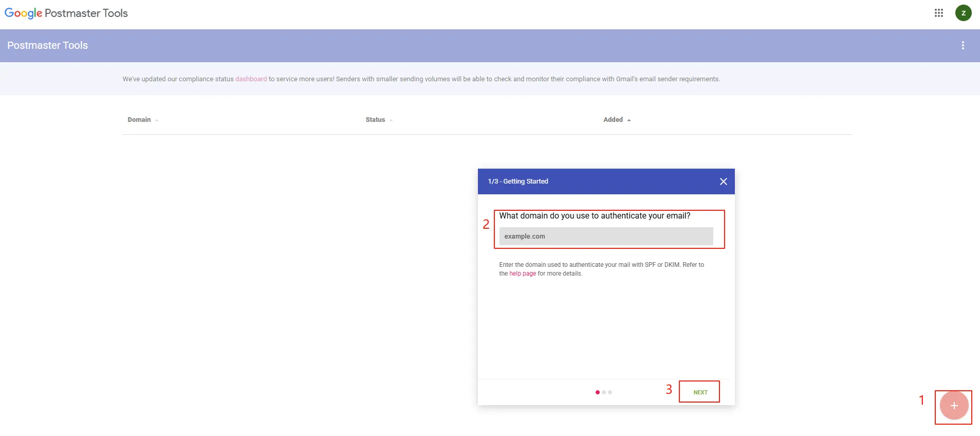Image resolution: width=980 pixels, height=436 pixels.
Task: Select the second step indicator dot
Action: coord(604,392)
